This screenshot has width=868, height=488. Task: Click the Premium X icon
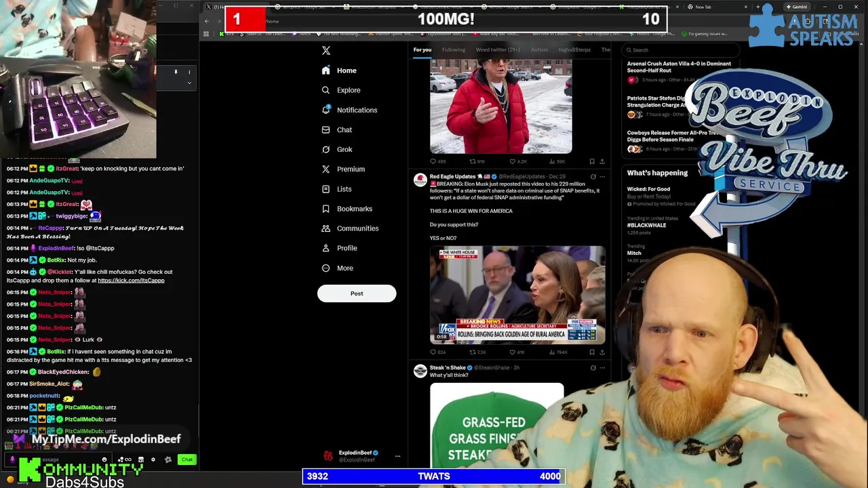pos(326,169)
